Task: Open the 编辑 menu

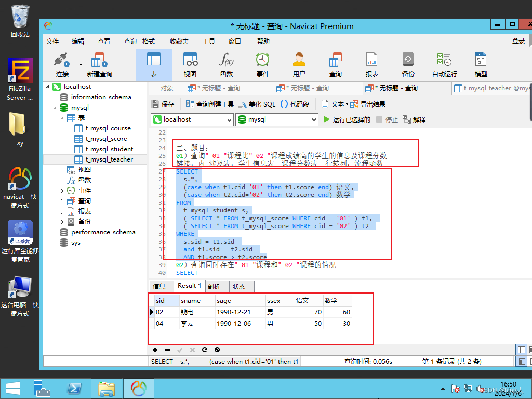Action: coord(78,42)
